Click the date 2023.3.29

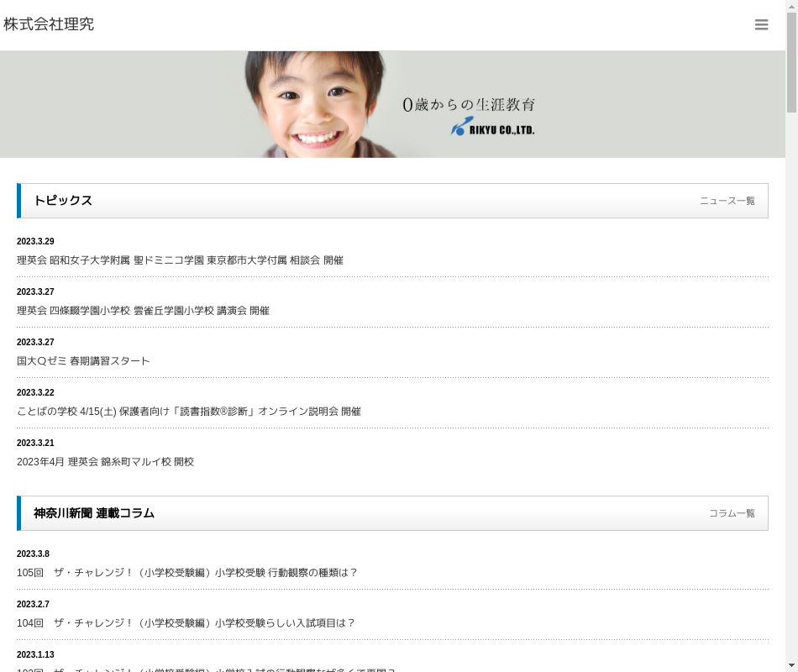35,241
